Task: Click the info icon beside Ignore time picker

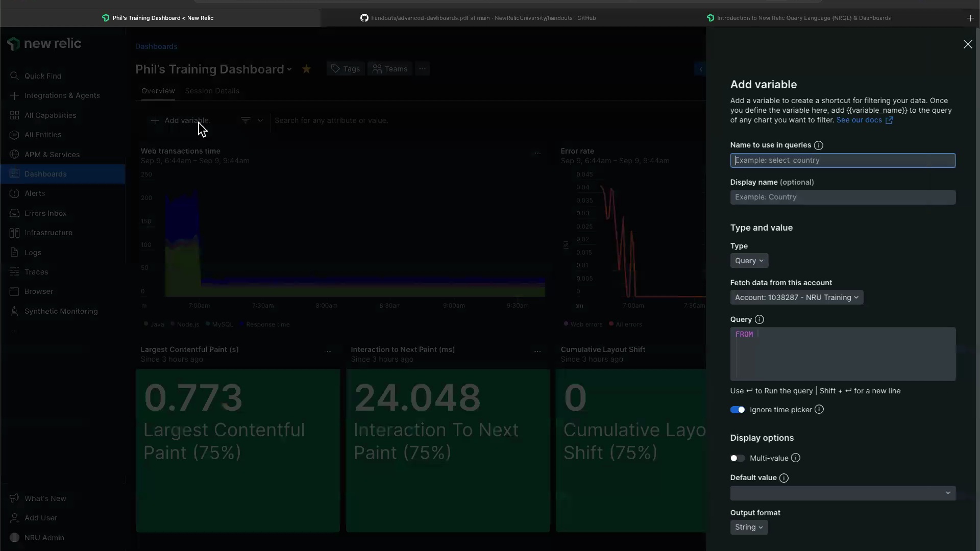Action: coord(819,410)
